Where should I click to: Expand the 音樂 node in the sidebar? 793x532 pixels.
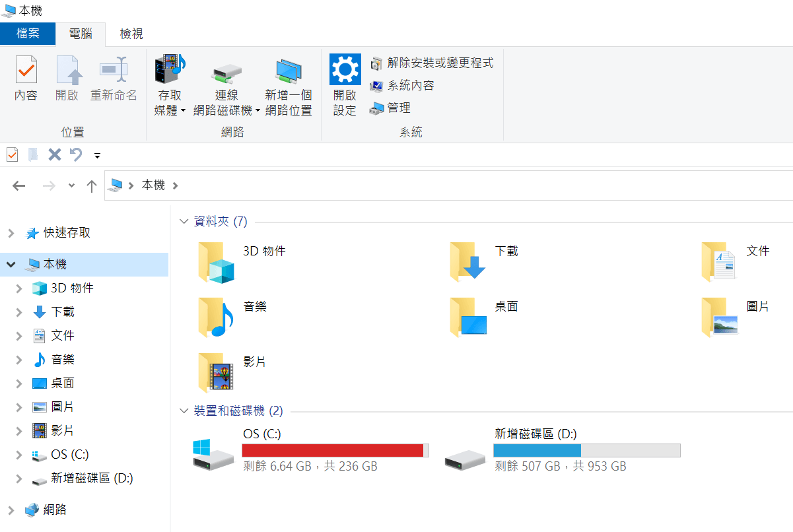click(18, 360)
